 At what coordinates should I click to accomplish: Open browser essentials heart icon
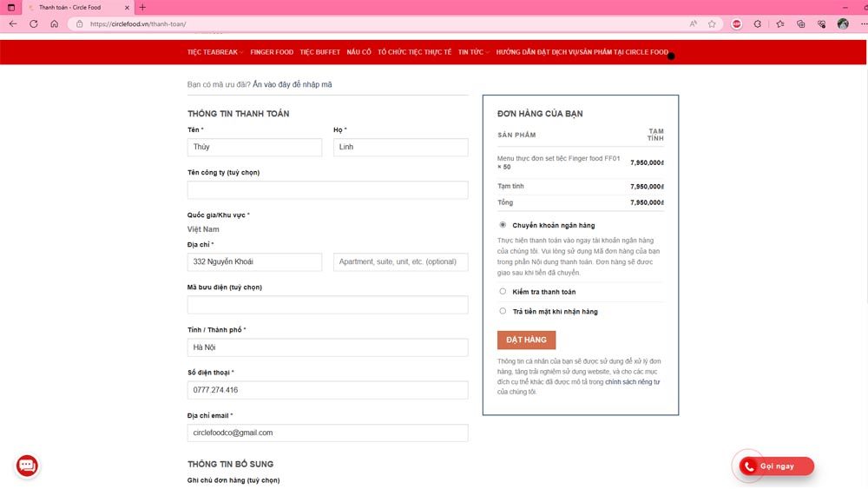pos(821,23)
